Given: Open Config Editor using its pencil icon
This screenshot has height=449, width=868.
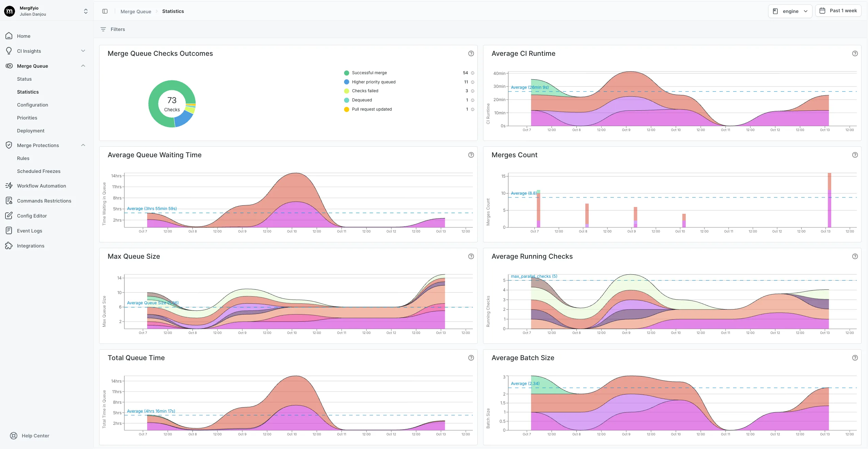Looking at the screenshot, I should 9,215.
